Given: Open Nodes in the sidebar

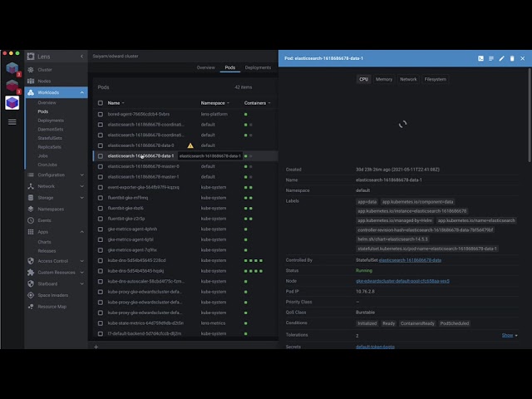Looking at the screenshot, I should click(44, 81).
